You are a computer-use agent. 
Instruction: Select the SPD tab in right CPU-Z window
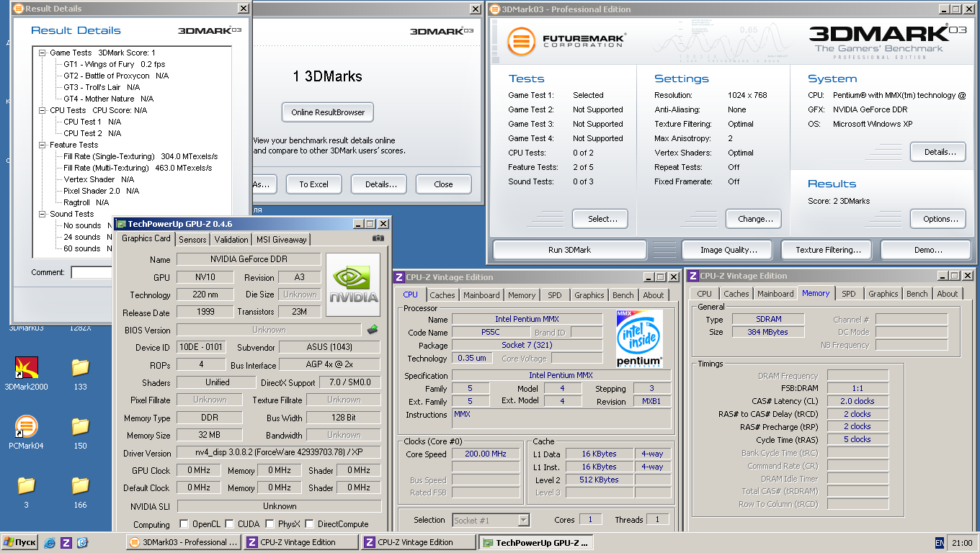[x=849, y=294]
